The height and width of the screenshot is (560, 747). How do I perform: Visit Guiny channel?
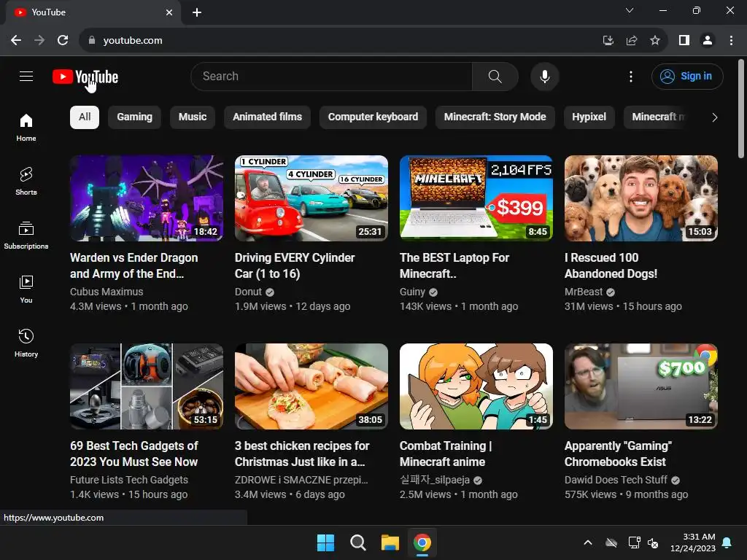412,292
